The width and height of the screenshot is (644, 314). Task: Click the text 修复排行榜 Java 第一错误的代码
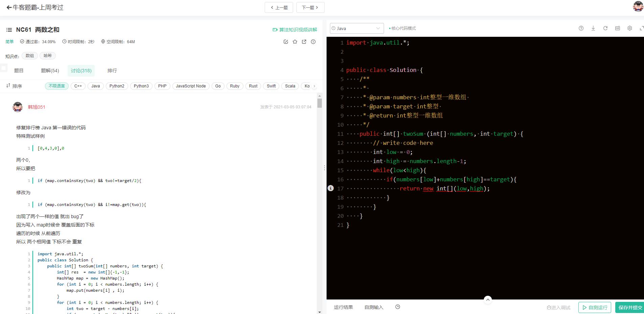(51, 128)
